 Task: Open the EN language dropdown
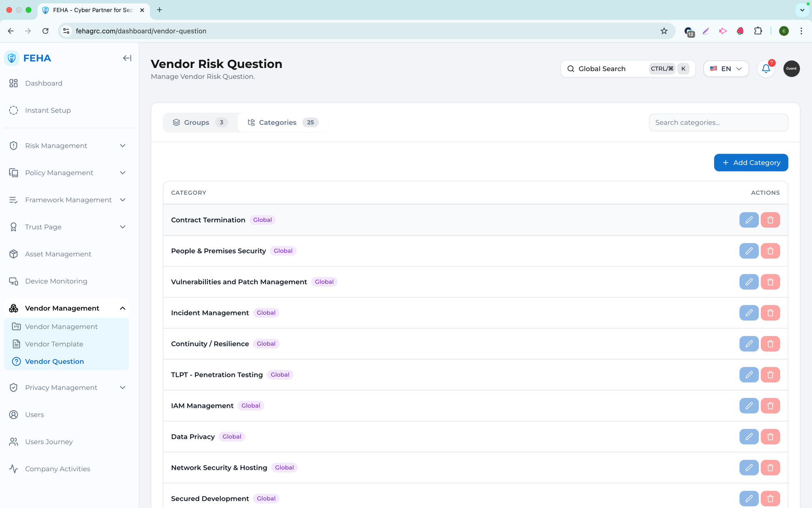tap(726, 69)
